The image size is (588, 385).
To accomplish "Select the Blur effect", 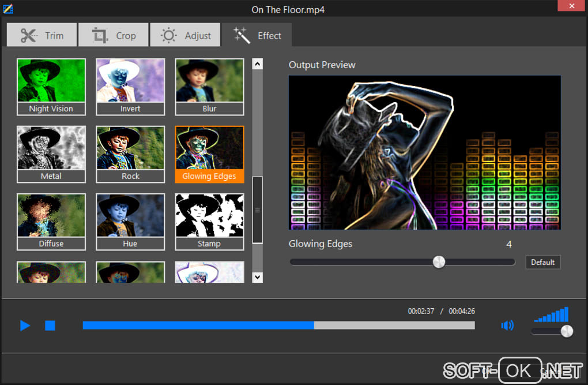I will coord(209,87).
